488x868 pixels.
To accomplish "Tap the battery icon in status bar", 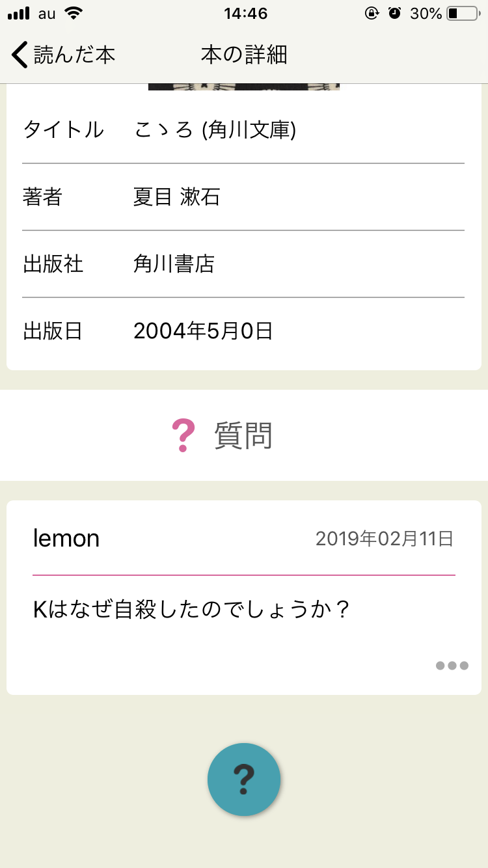I will click(x=462, y=13).
